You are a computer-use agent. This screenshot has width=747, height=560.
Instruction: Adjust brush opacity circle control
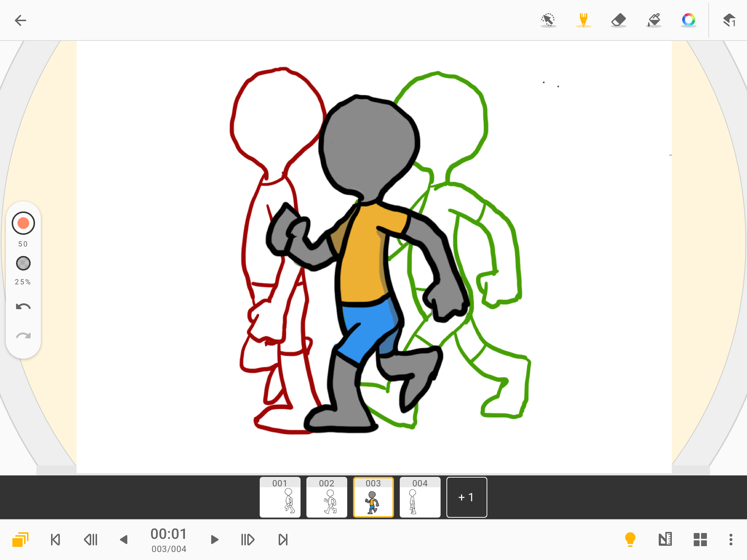[23, 263]
